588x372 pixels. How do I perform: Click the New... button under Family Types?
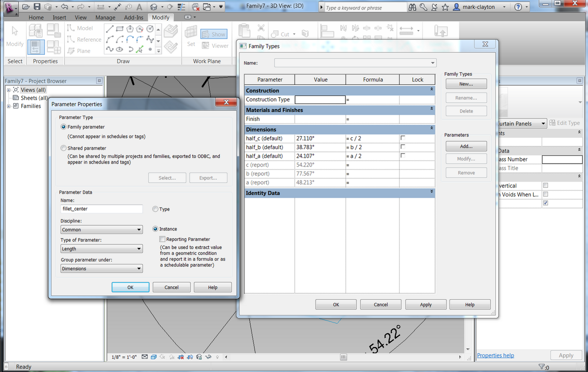click(466, 84)
